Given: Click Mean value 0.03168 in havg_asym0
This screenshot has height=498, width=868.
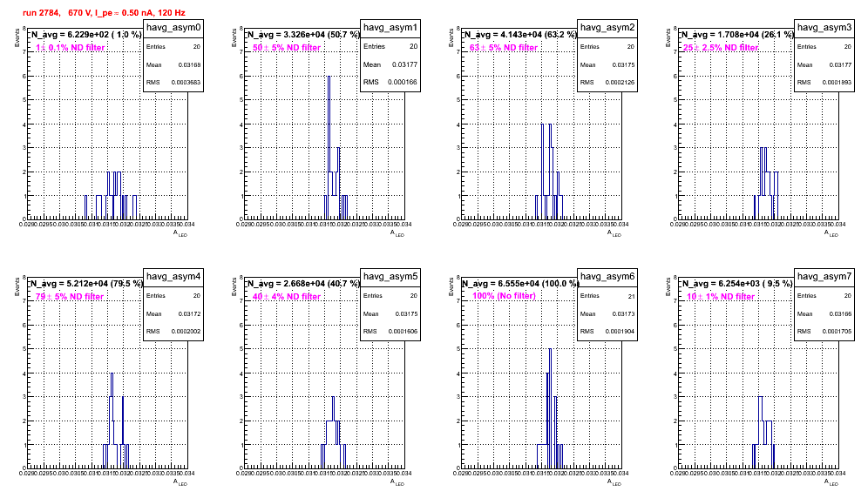Looking at the screenshot, I should tap(189, 65).
